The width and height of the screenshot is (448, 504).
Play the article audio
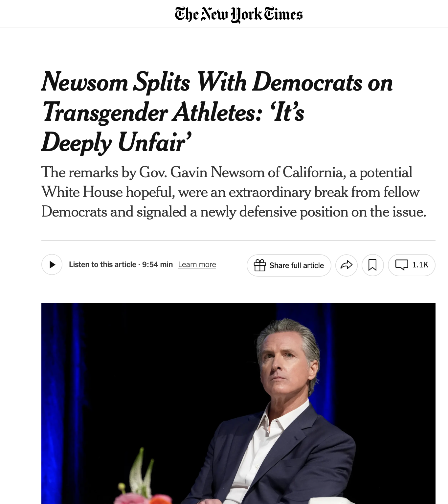(x=52, y=265)
